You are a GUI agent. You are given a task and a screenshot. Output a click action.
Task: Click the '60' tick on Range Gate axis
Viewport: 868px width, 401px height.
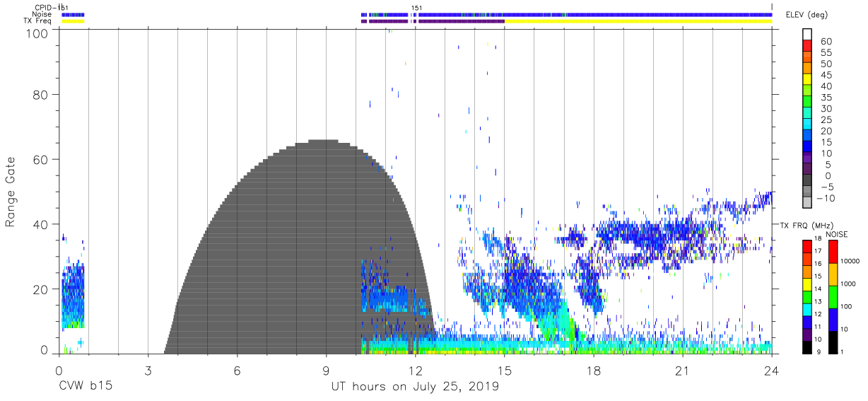(x=42, y=159)
